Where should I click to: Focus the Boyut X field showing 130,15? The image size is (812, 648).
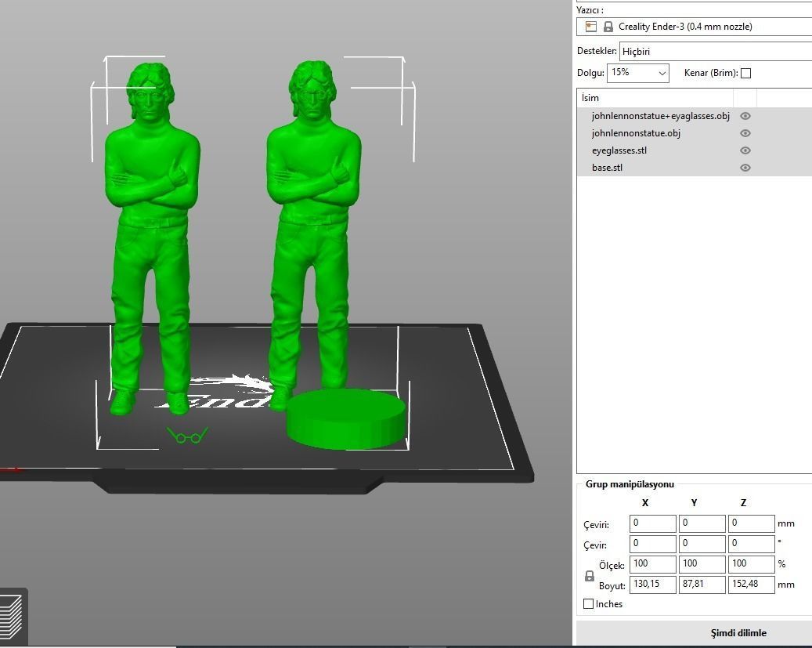[x=652, y=585]
